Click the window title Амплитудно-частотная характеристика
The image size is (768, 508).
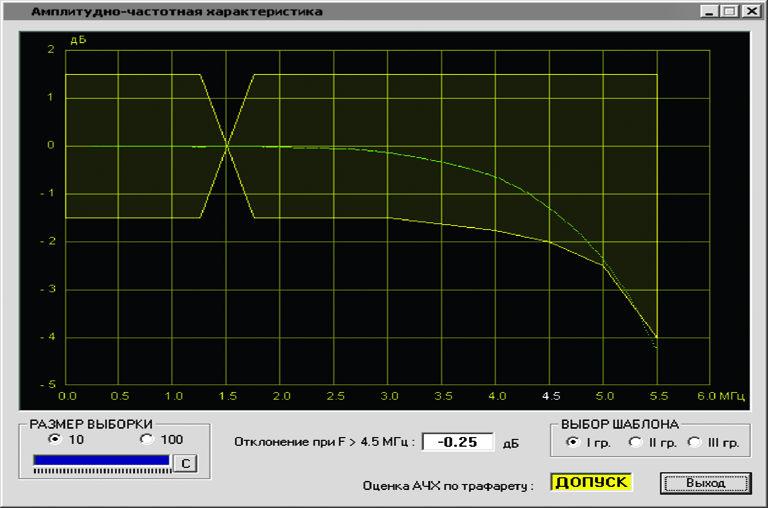(x=177, y=11)
